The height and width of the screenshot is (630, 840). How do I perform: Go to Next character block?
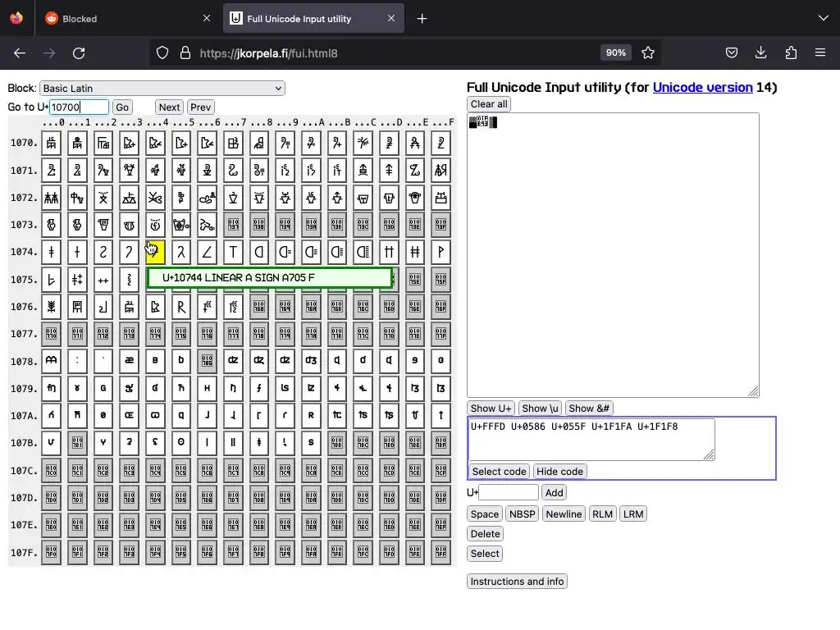point(169,107)
